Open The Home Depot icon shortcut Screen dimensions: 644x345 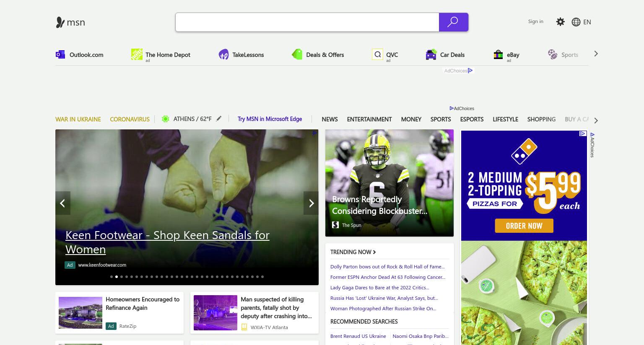tap(137, 54)
